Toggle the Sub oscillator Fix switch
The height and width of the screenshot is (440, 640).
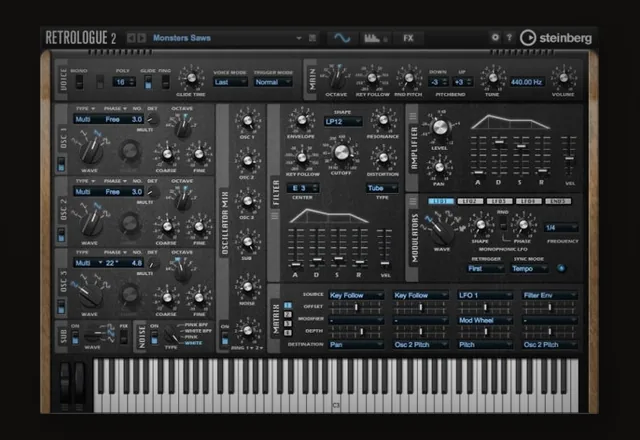124,337
